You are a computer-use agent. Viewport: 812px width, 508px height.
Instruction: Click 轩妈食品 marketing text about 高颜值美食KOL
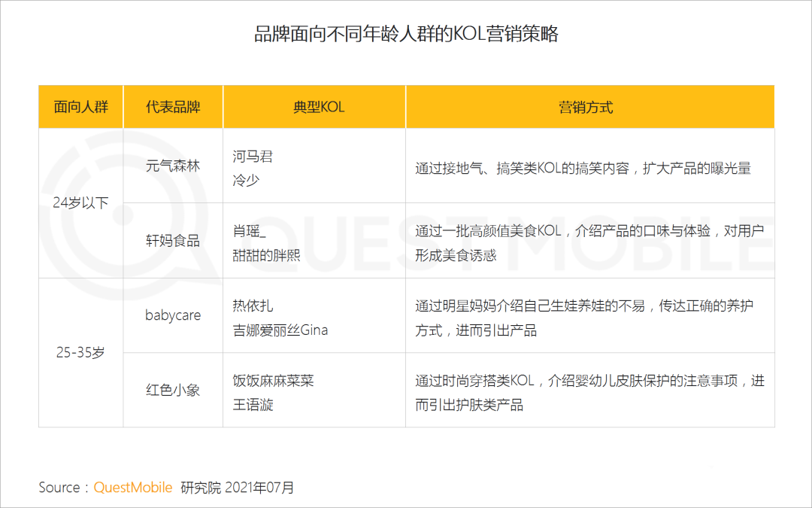point(590,242)
